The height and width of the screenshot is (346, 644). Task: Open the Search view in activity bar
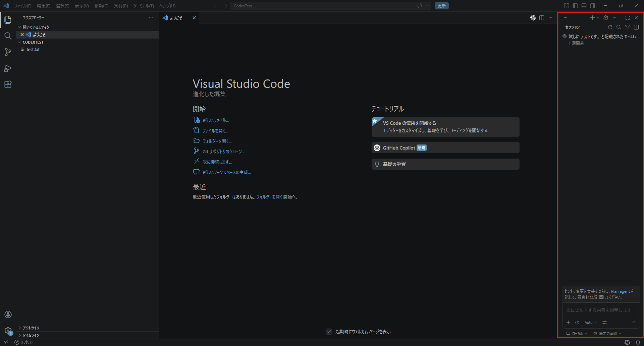pos(8,36)
